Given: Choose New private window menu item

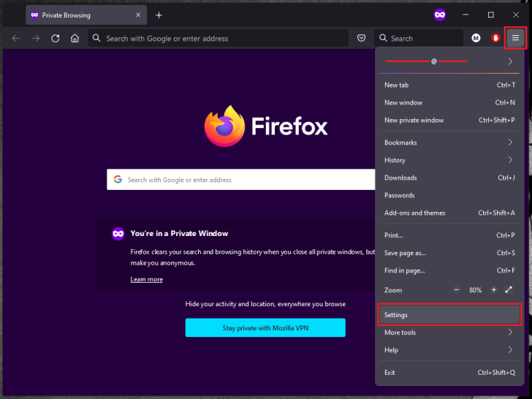Looking at the screenshot, I should tap(449, 120).
